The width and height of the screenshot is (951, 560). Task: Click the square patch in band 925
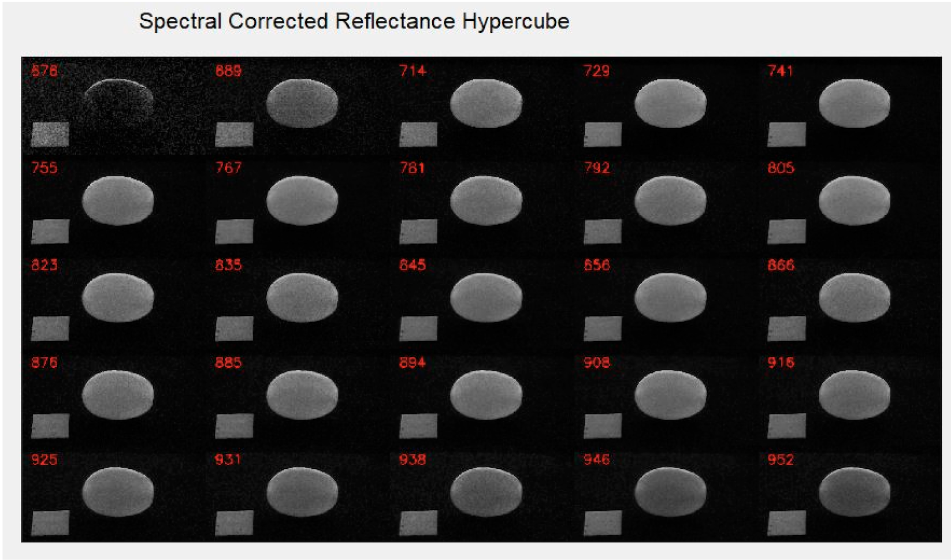pos(50,523)
